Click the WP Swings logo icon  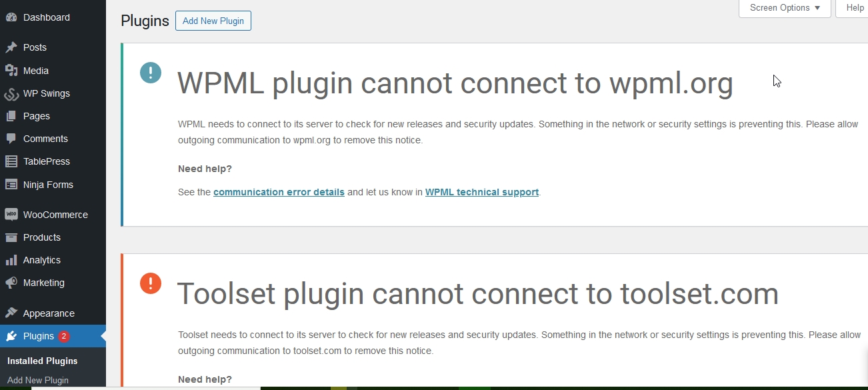[11, 93]
